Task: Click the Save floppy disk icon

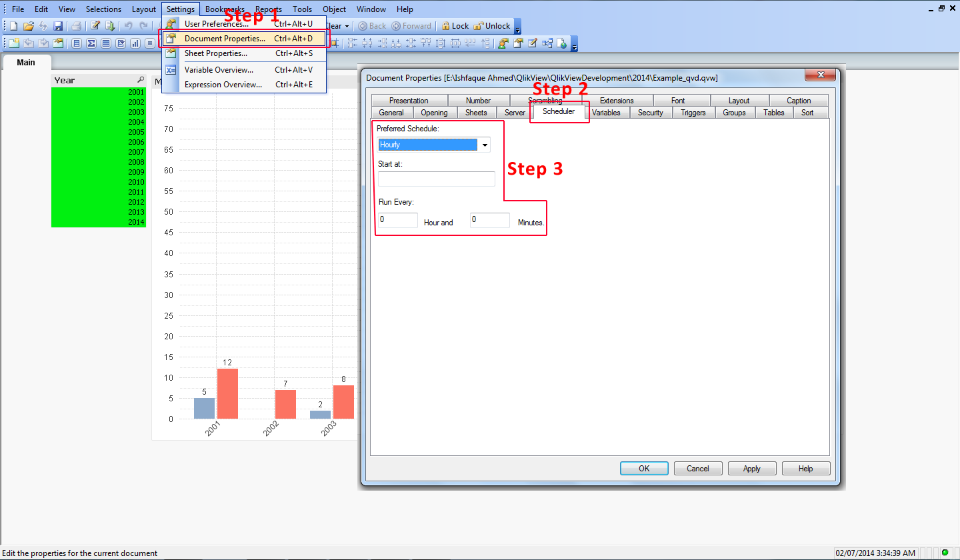Action: point(59,26)
